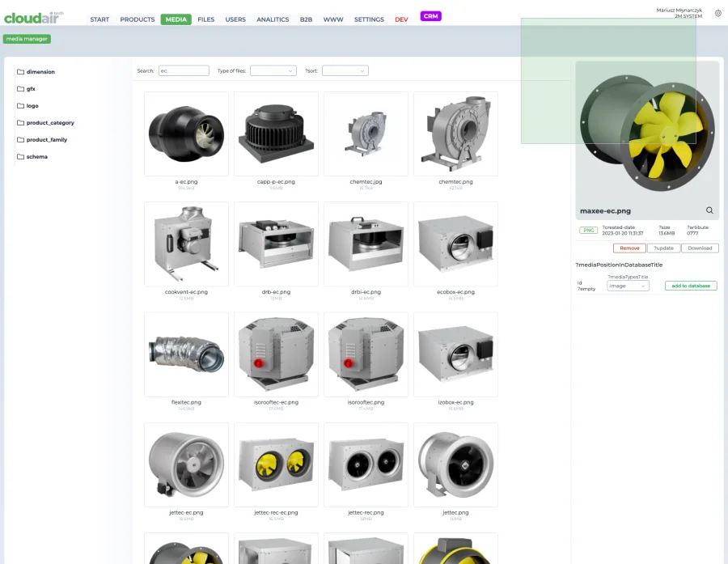Viewport: 728px width, 564px height.
Task: Open the gfx folder icon
Action: click(20, 89)
